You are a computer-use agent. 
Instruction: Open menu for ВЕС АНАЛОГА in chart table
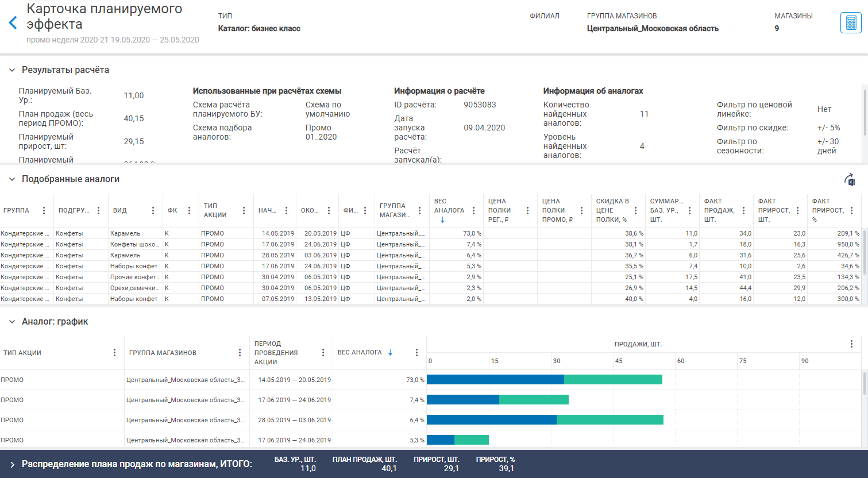(417, 353)
